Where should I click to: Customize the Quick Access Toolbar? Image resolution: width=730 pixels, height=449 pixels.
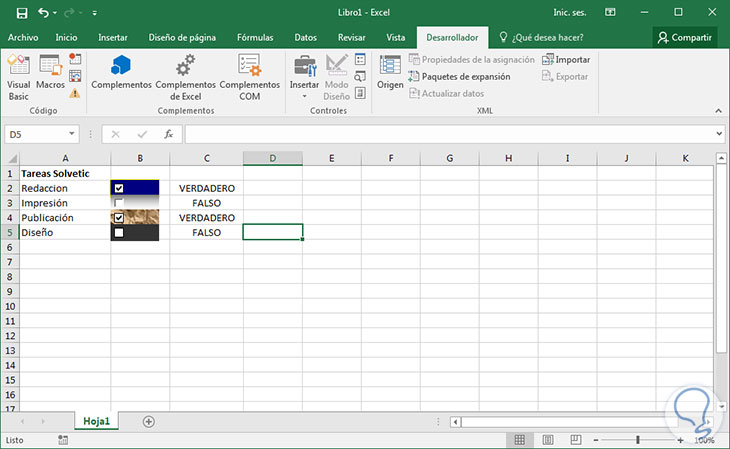pyautogui.click(x=95, y=13)
